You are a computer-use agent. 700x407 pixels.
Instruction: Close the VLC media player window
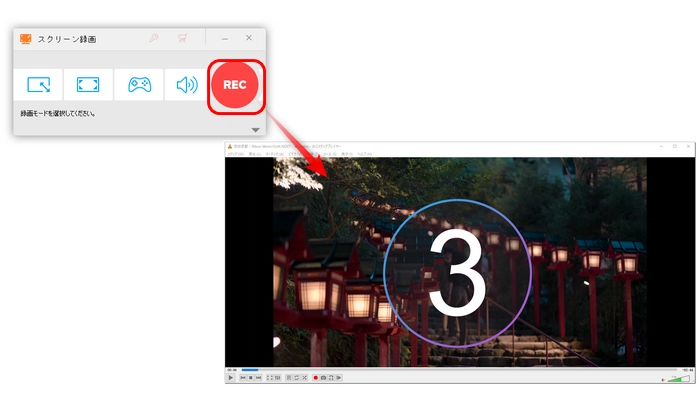(x=689, y=146)
